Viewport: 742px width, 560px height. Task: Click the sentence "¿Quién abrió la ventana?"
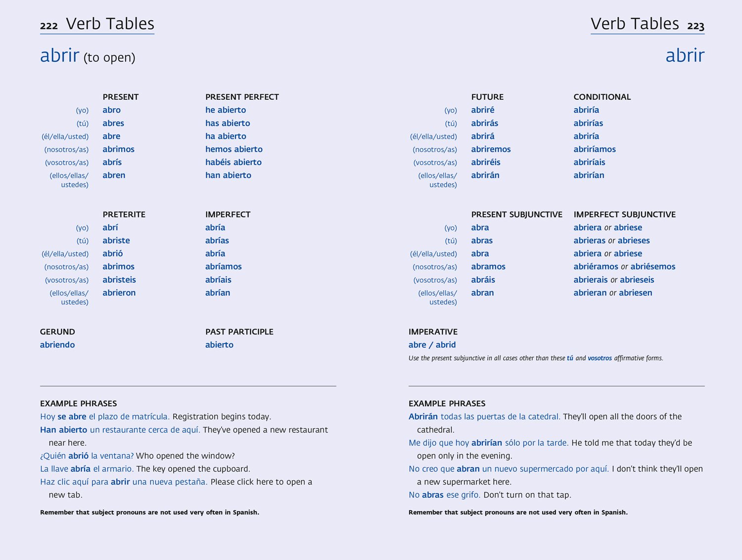click(x=87, y=456)
